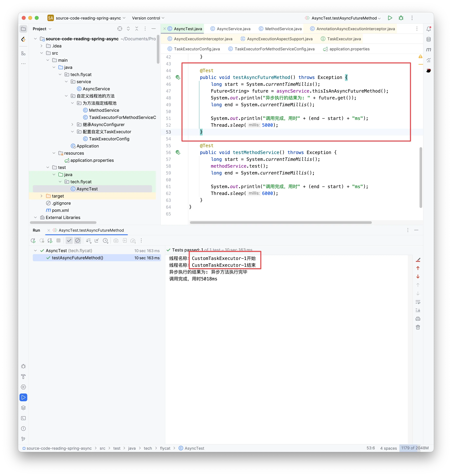
Task: Sort tests alphabetically icon
Action: [x=89, y=240]
